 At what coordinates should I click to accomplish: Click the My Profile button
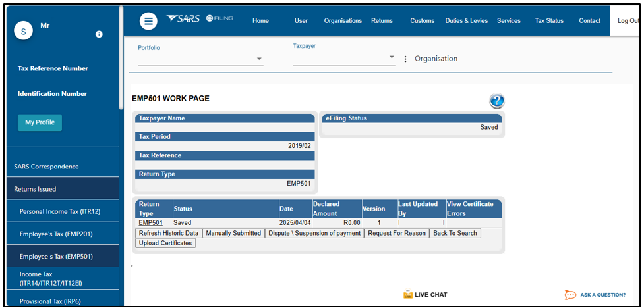pos(40,122)
